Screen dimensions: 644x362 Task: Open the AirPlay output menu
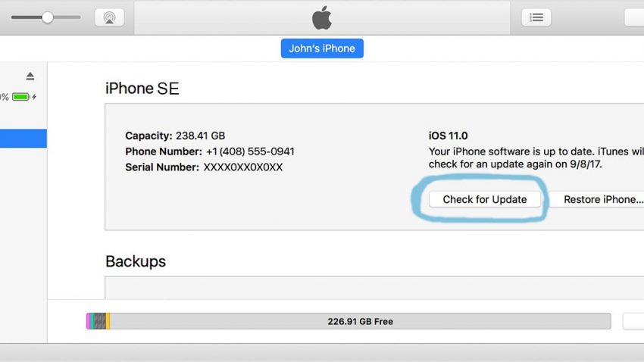pyautogui.click(x=109, y=17)
